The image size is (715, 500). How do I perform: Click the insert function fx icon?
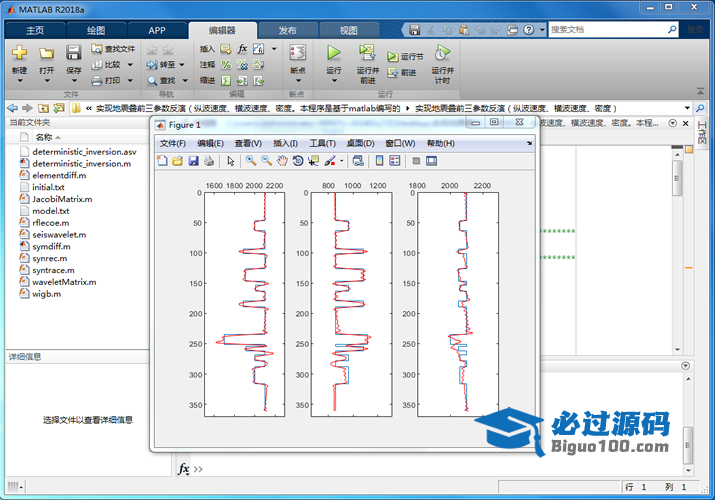(242, 48)
